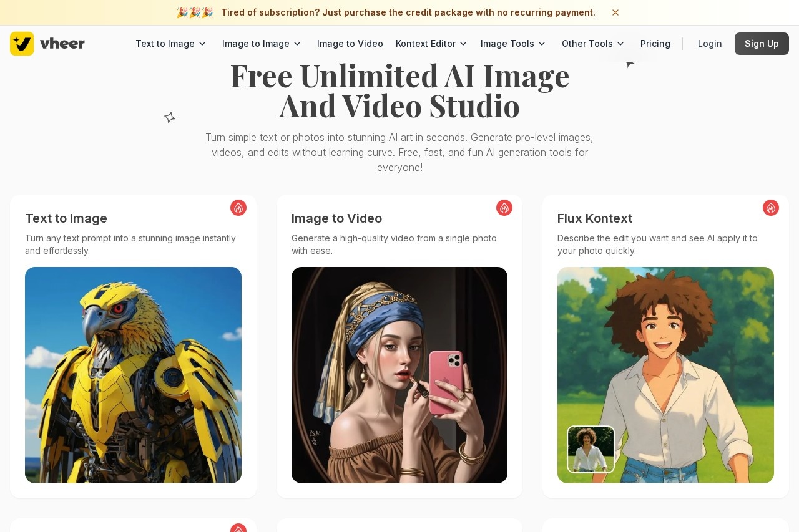Click the yellow vheer logo icon

coord(22,44)
